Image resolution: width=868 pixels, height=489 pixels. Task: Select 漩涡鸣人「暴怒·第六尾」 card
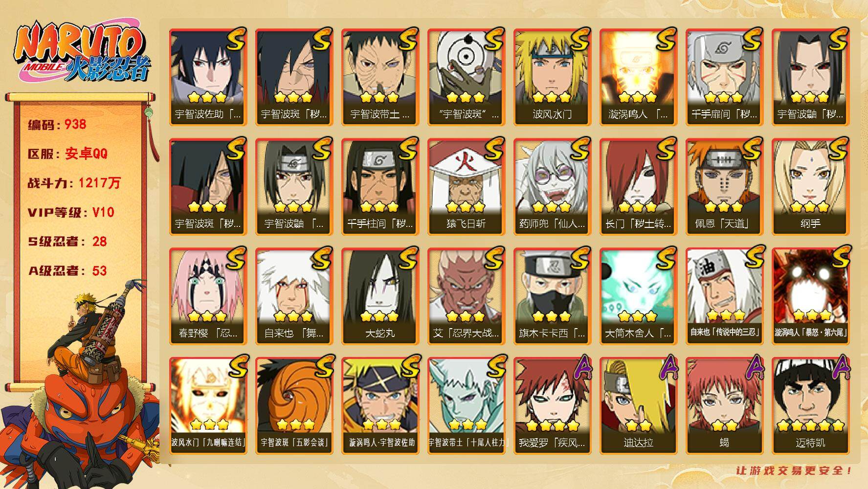(810, 296)
